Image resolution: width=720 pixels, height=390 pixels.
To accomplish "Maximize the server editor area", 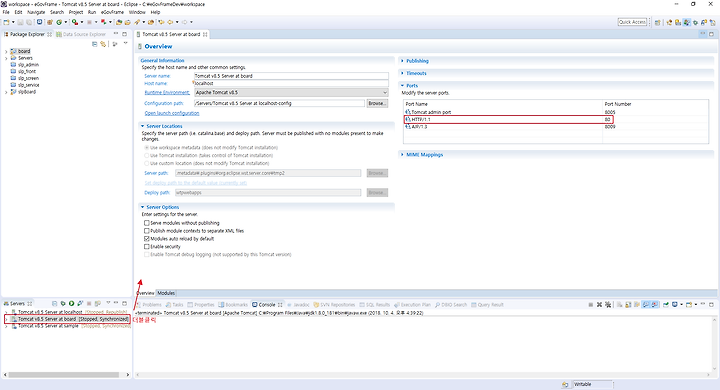I will pyautogui.click(x=711, y=34).
